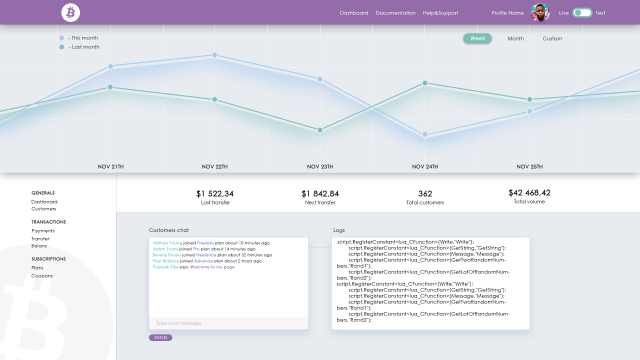Click Nathan Young's name in customers chat
This screenshot has width=640, height=360.
click(x=167, y=243)
